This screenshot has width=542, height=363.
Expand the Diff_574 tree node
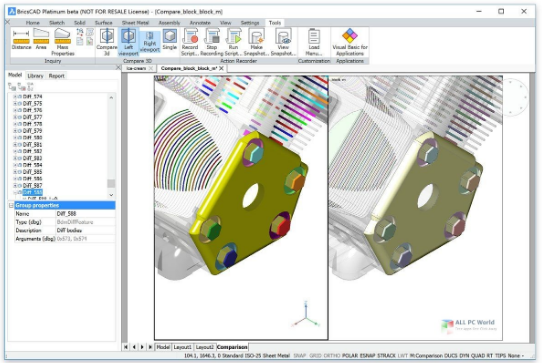[x=15, y=96]
